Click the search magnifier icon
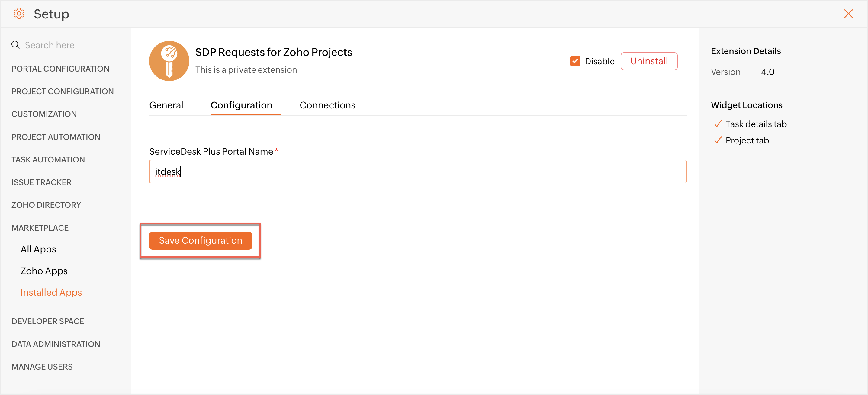Viewport: 868px width, 395px height. 15,45
